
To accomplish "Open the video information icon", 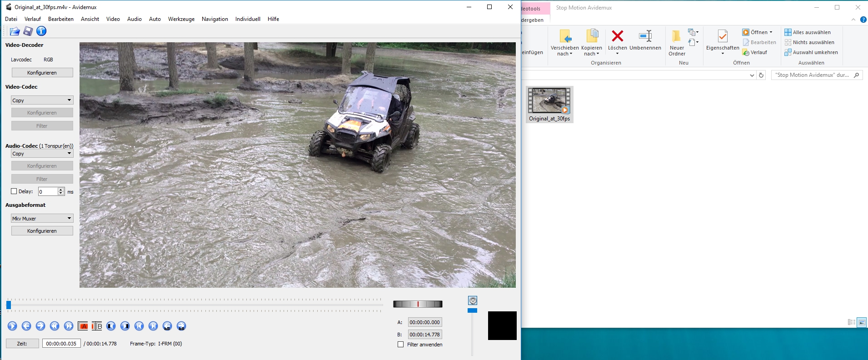I will (41, 31).
